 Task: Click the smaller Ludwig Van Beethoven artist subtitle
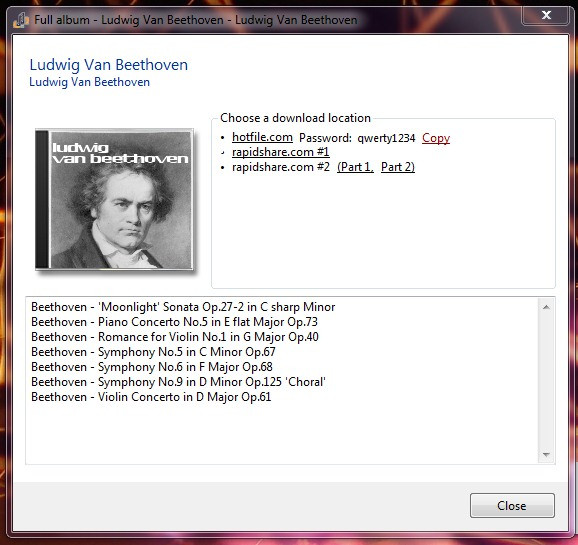[x=90, y=82]
